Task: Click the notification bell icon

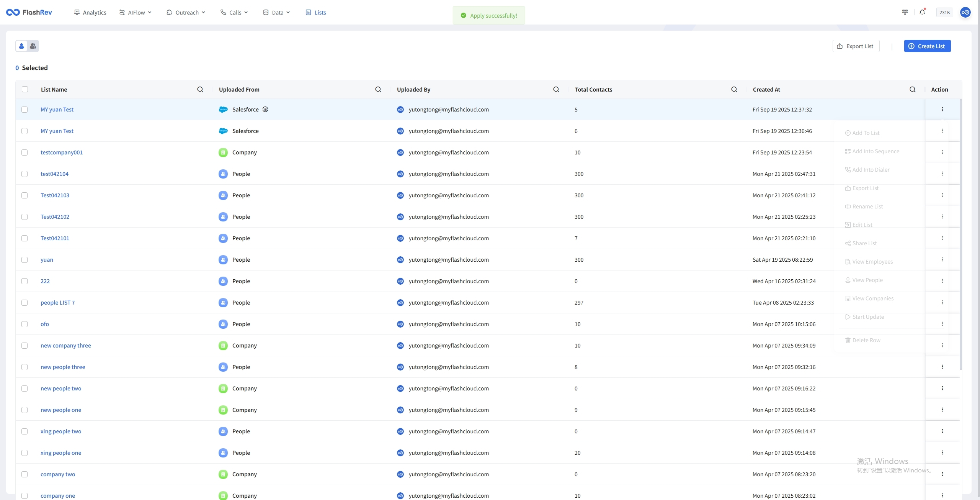Action: 922,12
